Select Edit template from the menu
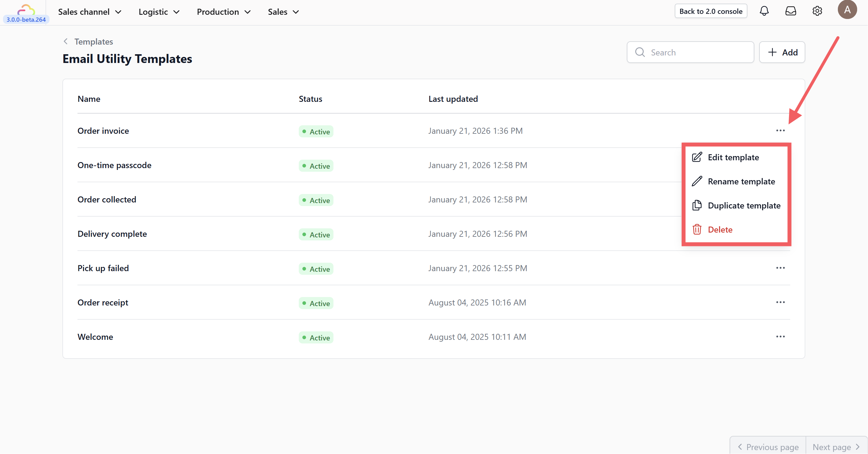This screenshot has height=454, width=868. pyautogui.click(x=733, y=157)
